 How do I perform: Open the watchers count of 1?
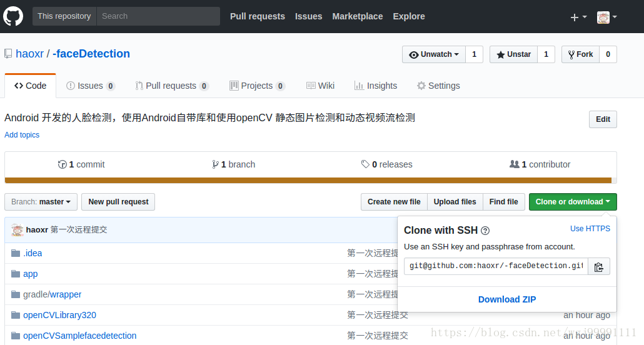pyautogui.click(x=474, y=54)
